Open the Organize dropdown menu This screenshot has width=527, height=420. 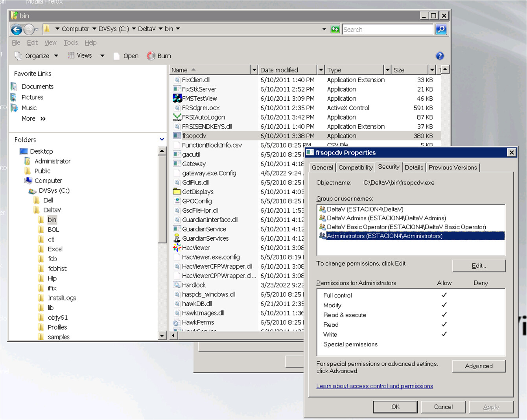tap(37, 56)
